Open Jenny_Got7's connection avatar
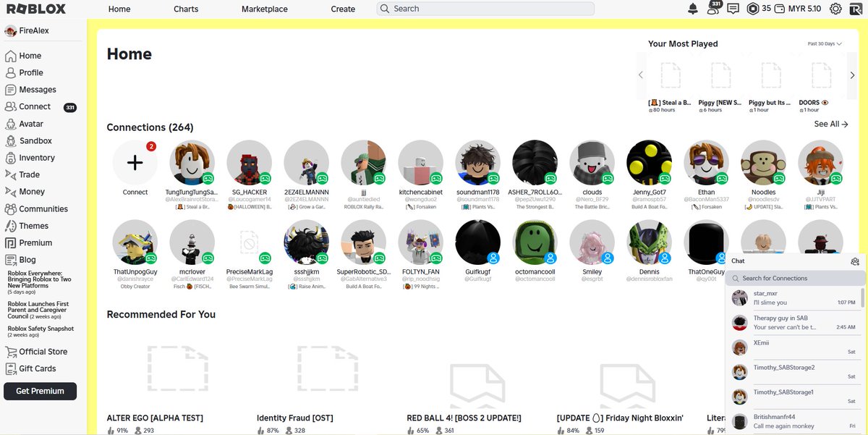This screenshot has height=435, width=868. pyautogui.click(x=650, y=163)
